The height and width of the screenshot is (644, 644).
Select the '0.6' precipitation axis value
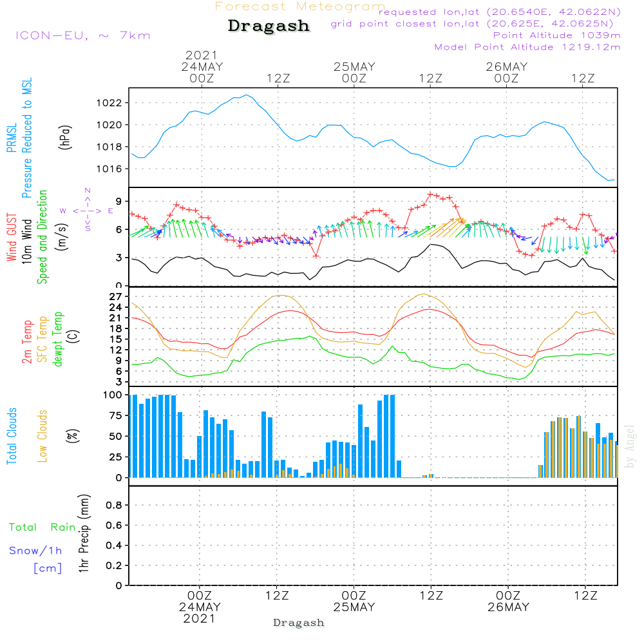pos(114,526)
